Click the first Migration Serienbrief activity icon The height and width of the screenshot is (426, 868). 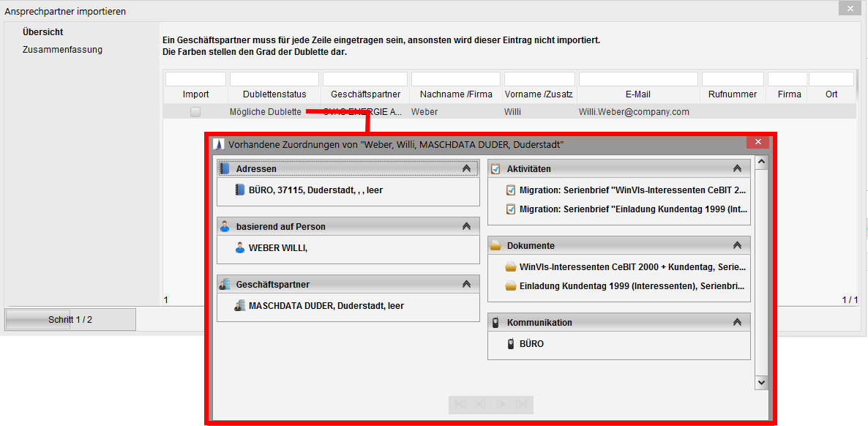click(511, 190)
